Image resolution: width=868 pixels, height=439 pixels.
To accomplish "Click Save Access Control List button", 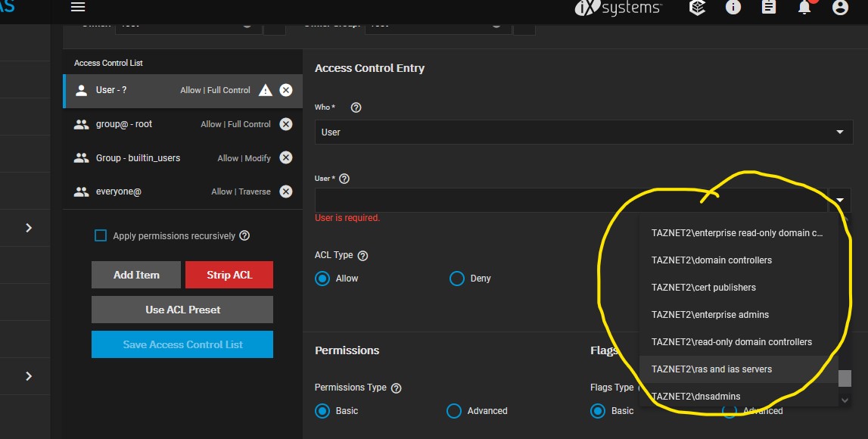I will click(x=182, y=344).
